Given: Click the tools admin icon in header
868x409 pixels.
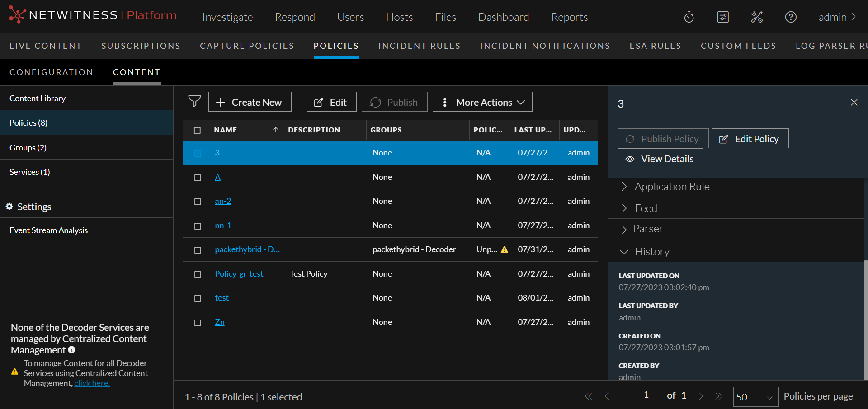Looking at the screenshot, I should click(757, 17).
